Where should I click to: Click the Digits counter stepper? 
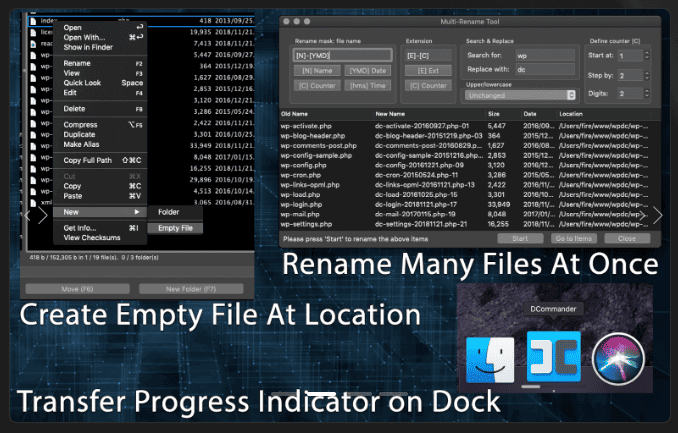[646, 93]
